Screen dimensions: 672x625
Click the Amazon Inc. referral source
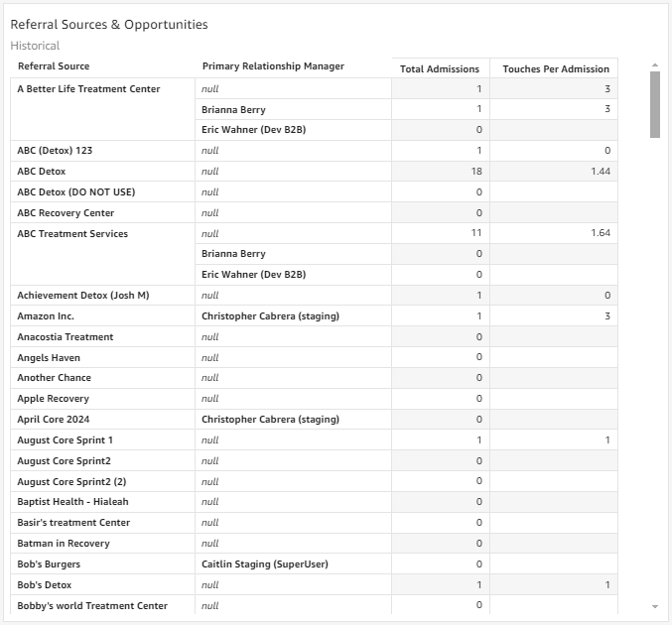(46, 315)
